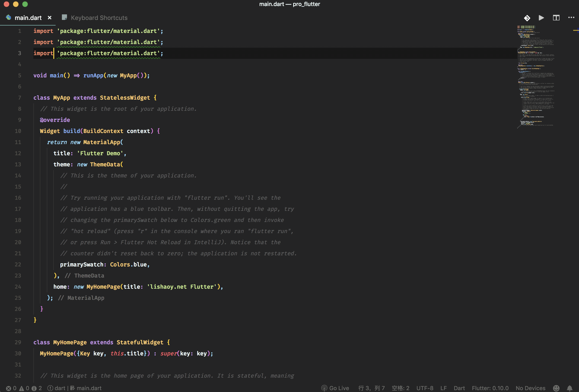
Task: Click the notification bell icon
Action: (x=569, y=388)
